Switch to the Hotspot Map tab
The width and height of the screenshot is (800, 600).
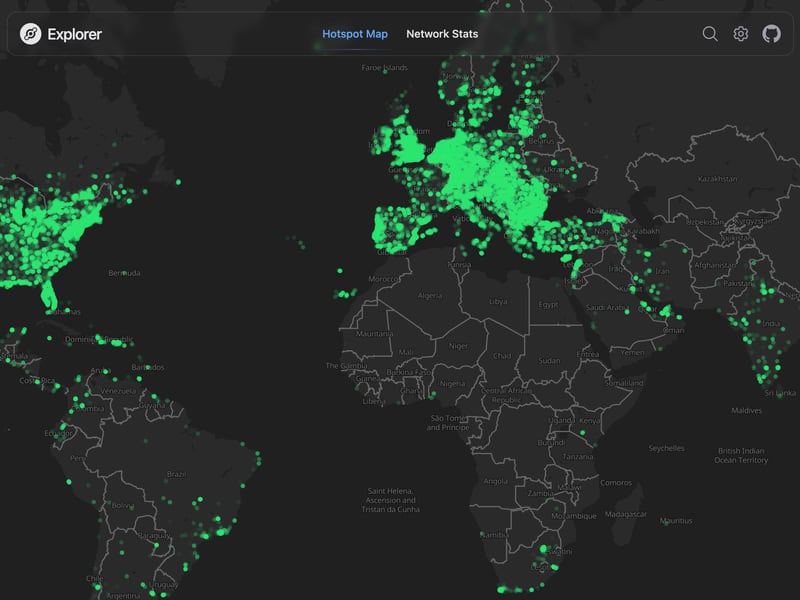(355, 34)
